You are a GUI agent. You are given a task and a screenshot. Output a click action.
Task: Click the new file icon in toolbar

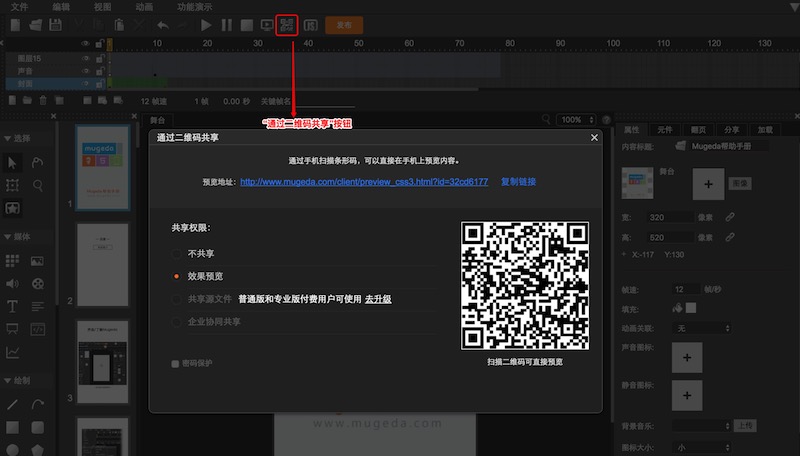pyautogui.click(x=15, y=24)
